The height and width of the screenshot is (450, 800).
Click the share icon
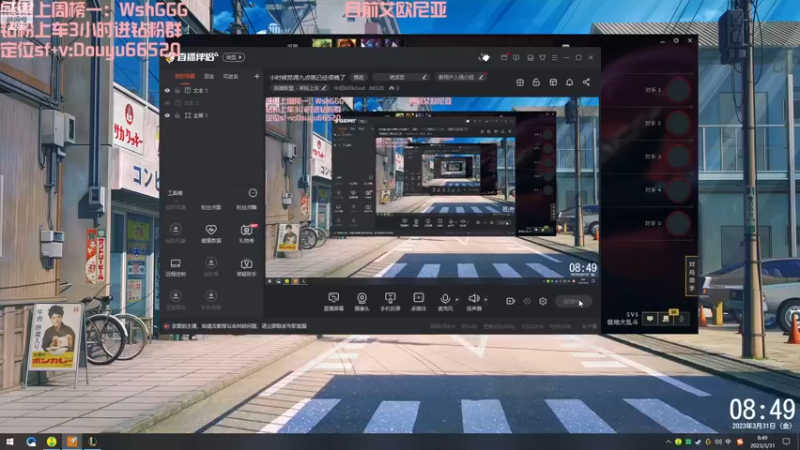click(586, 82)
